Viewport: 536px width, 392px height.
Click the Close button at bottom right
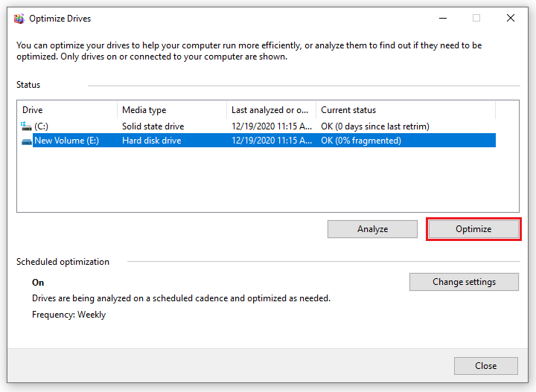(485, 365)
